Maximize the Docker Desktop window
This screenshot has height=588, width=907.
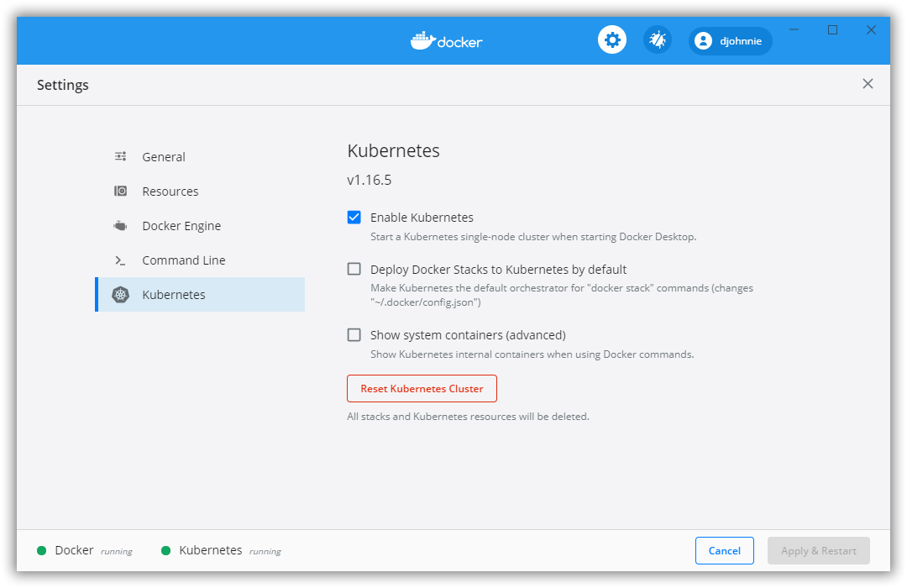[832, 29]
